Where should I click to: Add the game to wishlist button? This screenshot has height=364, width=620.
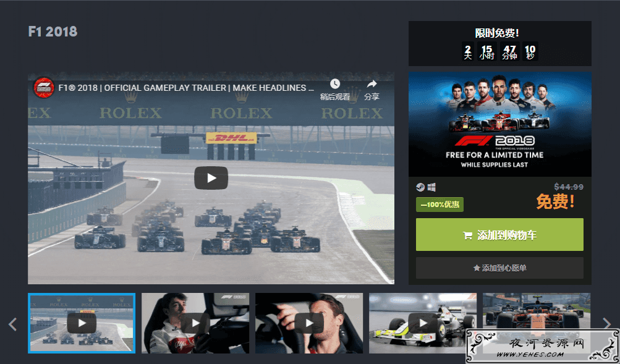(x=499, y=268)
